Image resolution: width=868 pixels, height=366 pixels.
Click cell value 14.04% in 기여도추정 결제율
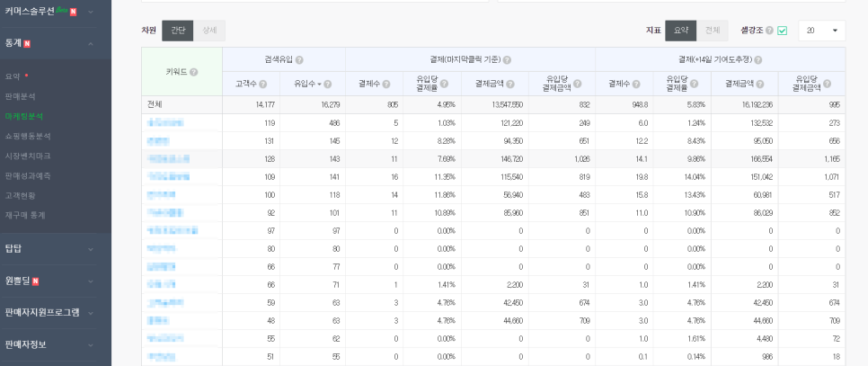pos(695,177)
